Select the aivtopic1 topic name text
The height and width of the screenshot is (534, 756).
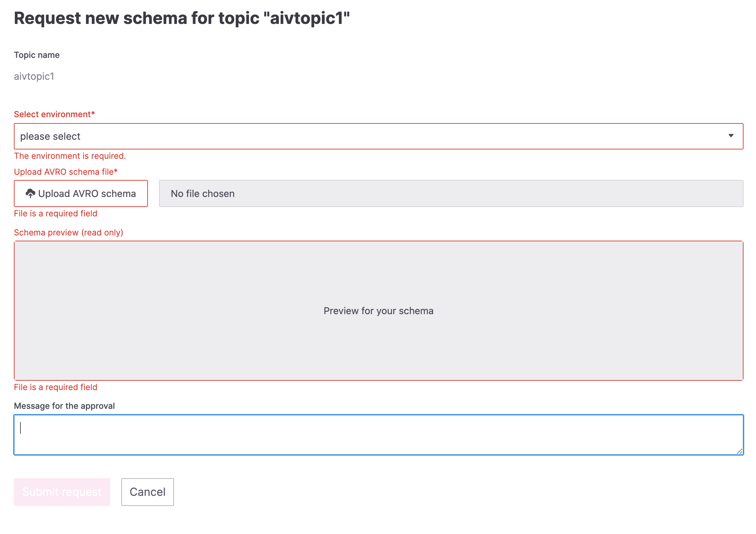pyautogui.click(x=34, y=77)
